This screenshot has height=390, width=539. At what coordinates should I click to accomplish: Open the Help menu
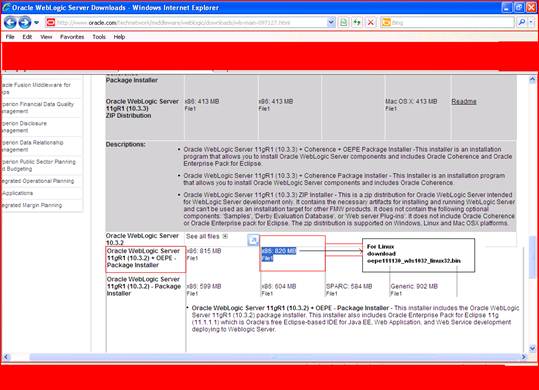click(119, 37)
